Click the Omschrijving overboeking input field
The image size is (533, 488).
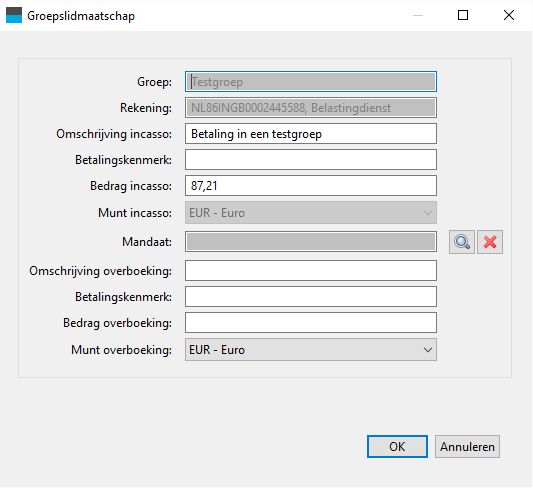(311, 271)
